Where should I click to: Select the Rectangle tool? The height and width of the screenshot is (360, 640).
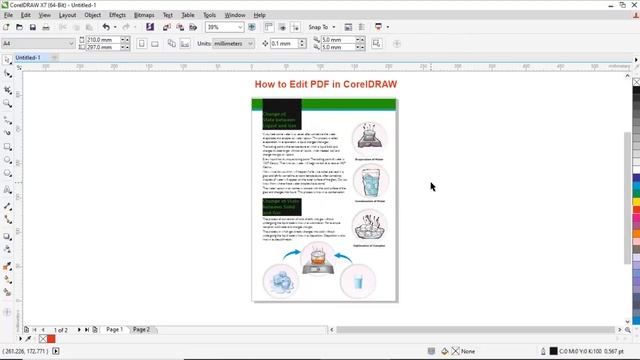(x=7, y=147)
